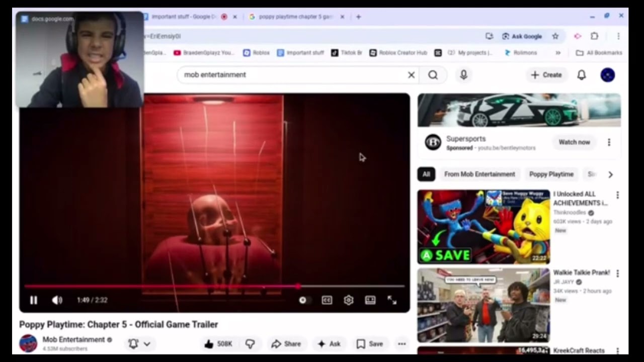This screenshot has height=362, width=644.
Task: Close the Important stuff tab
Action: pyautogui.click(x=234, y=17)
